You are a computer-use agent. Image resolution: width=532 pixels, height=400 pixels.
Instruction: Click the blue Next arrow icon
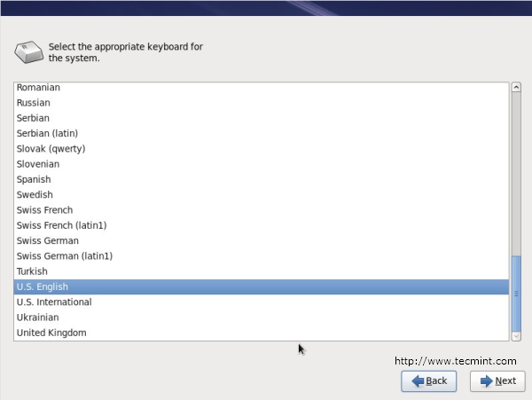(487, 381)
